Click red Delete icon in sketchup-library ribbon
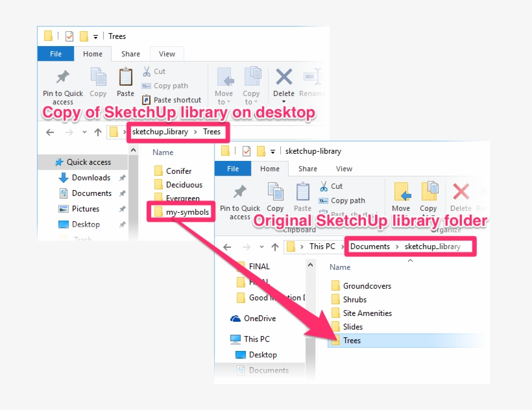 [x=461, y=191]
